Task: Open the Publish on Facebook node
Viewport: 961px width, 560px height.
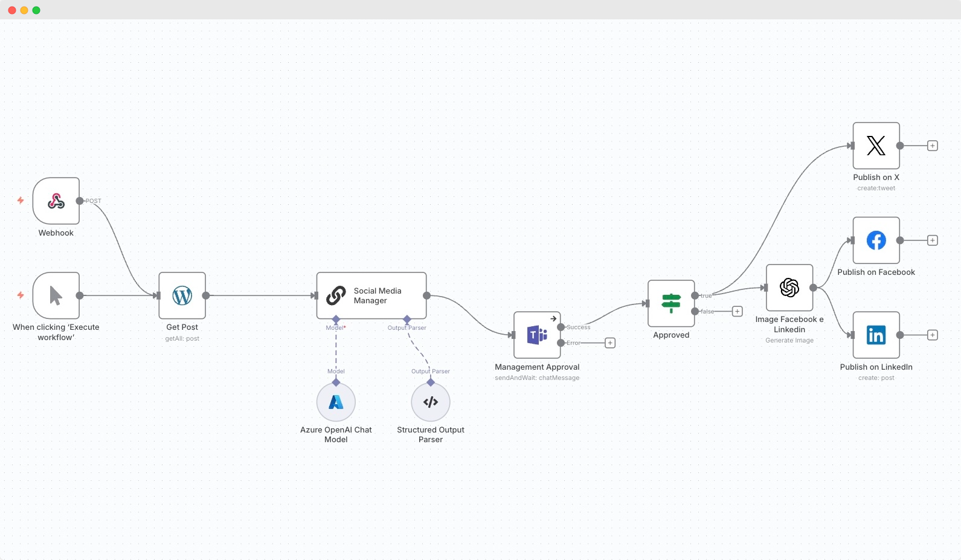Action: point(876,240)
